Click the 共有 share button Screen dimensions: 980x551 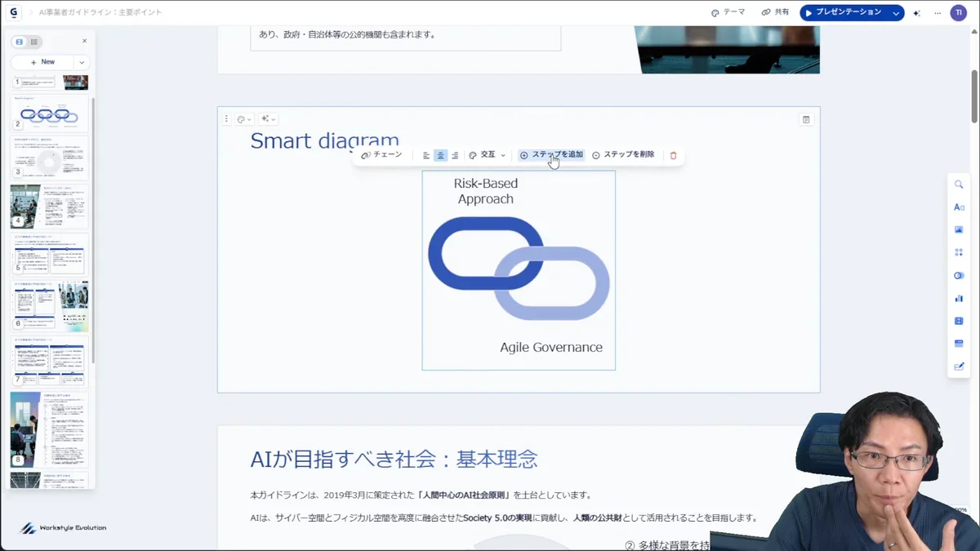point(775,12)
